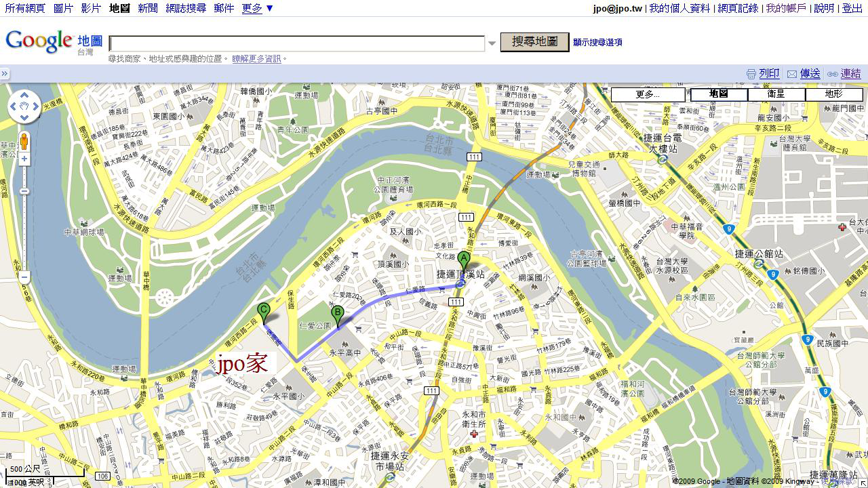This screenshot has width=868, height=488.
Task: Click the 中華網球場 label
Action: click(x=84, y=232)
